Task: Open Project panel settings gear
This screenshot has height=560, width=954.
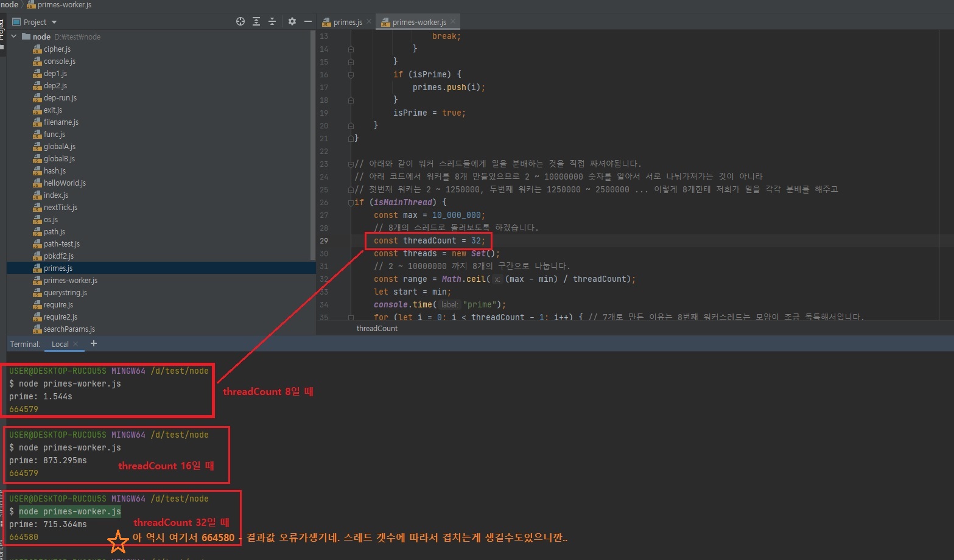Action: click(x=292, y=21)
